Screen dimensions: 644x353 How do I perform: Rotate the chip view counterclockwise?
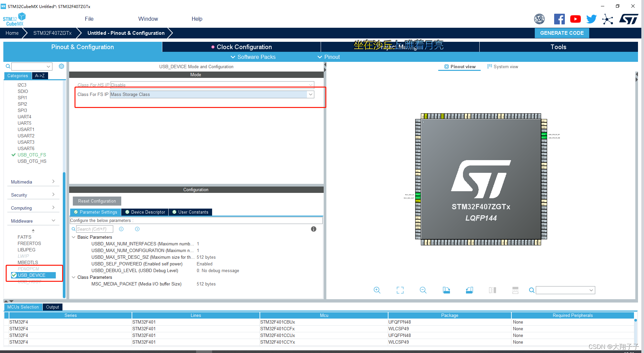tap(469, 290)
